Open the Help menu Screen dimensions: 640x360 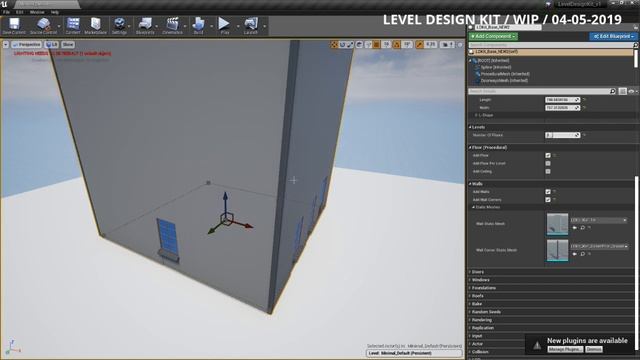click(x=55, y=12)
